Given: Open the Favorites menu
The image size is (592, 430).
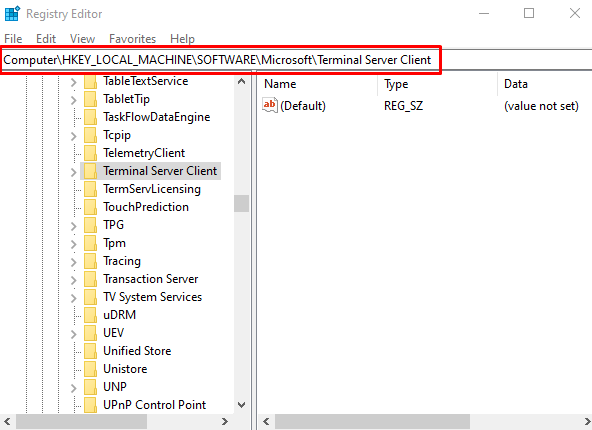Looking at the screenshot, I should (133, 39).
